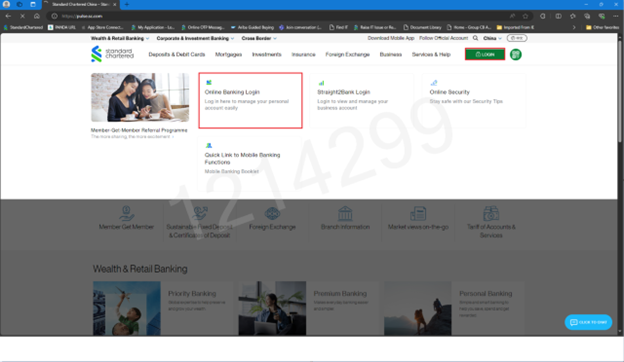Choose Online Banking Login
Screen dimensions: 624x362
pyautogui.click(x=250, y=100)
